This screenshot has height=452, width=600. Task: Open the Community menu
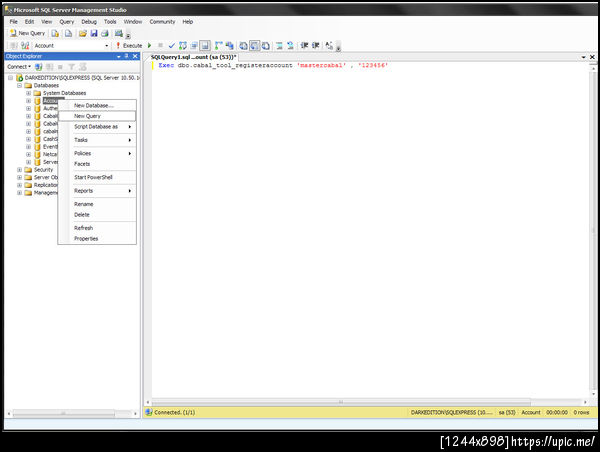pyautogui.click(x=162, y=22)
